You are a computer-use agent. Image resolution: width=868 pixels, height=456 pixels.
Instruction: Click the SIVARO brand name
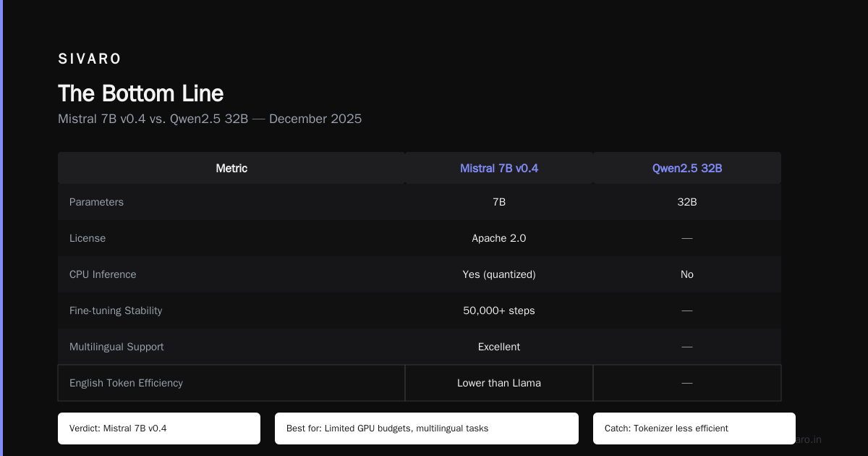click(90, 59)
